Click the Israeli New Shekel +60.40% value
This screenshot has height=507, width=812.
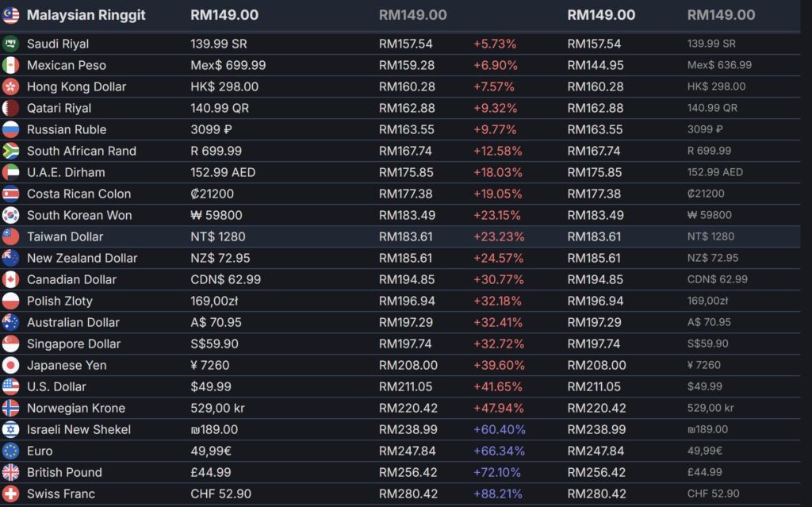[499, 429]
